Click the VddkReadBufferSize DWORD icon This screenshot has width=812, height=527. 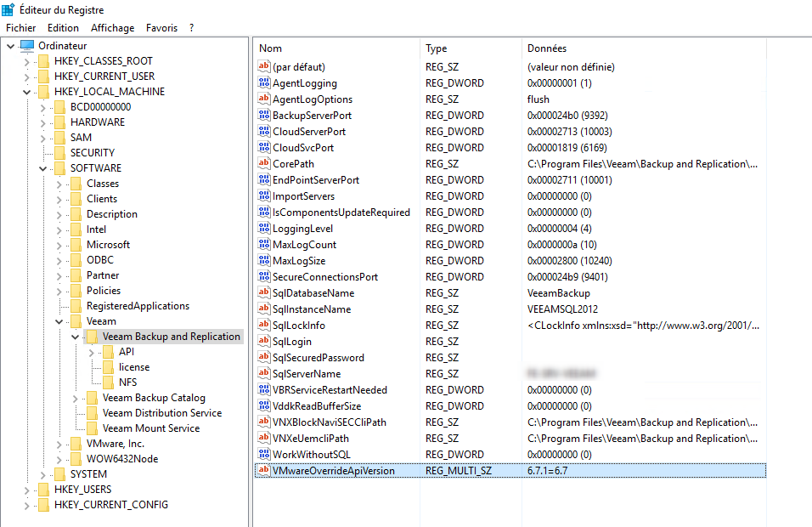(x=264, y=405)
